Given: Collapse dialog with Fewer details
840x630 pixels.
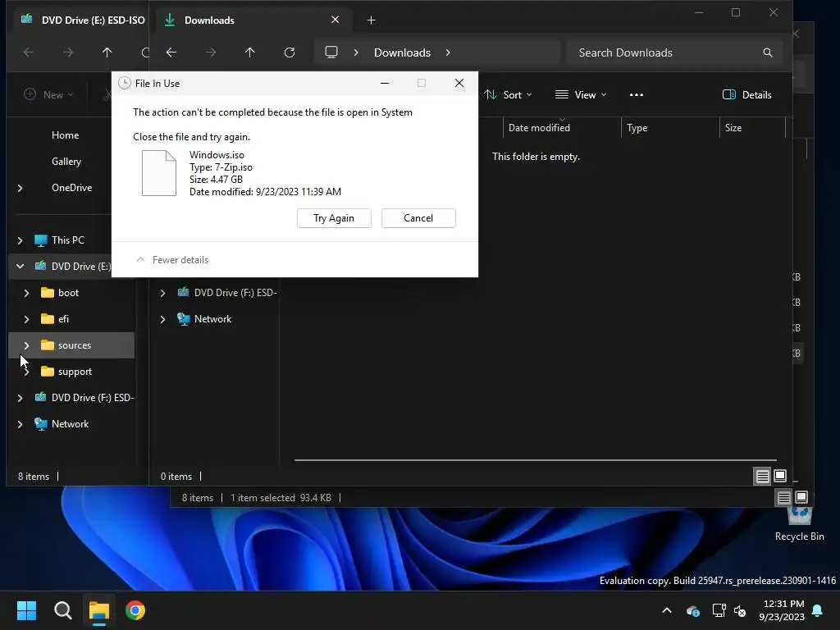Looking at the screenshot, I should [x=172, y=260].
